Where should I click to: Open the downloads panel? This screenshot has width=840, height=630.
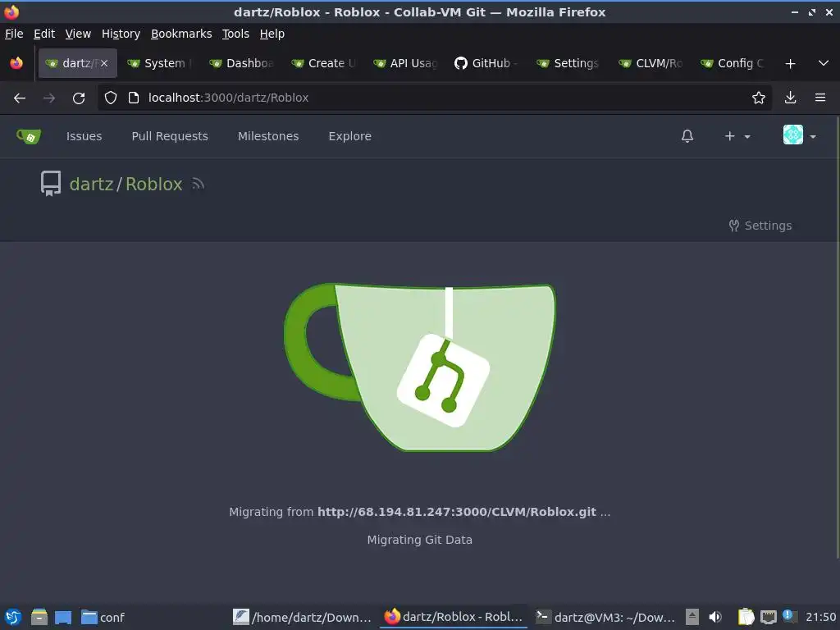point(790,98)
